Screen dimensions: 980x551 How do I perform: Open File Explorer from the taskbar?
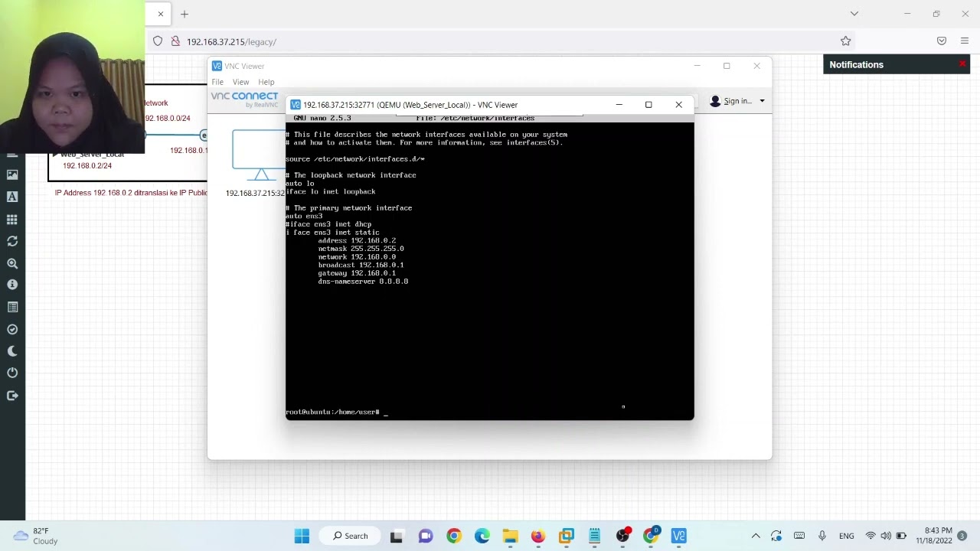[x=510, y=536]
